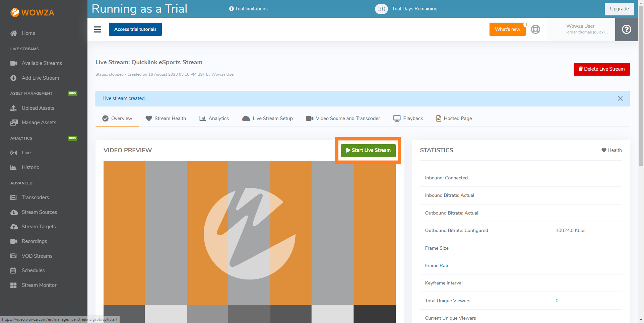Open Transcoders in Advanced section
The width and height of the screenshot is (644, 323).
point(35,197)
